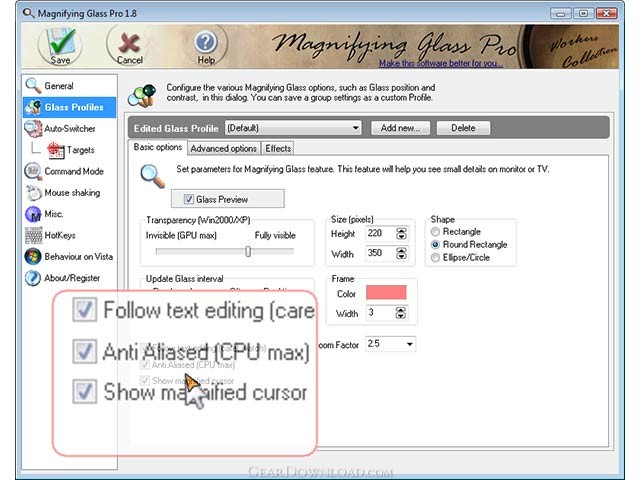The image size is (640, 480).
Task: Open Help question mark icon
Action: 206,42
